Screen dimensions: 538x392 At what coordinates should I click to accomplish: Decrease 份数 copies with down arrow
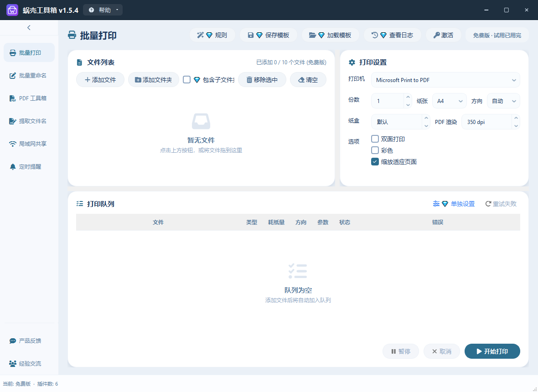[x=408, y=104]
